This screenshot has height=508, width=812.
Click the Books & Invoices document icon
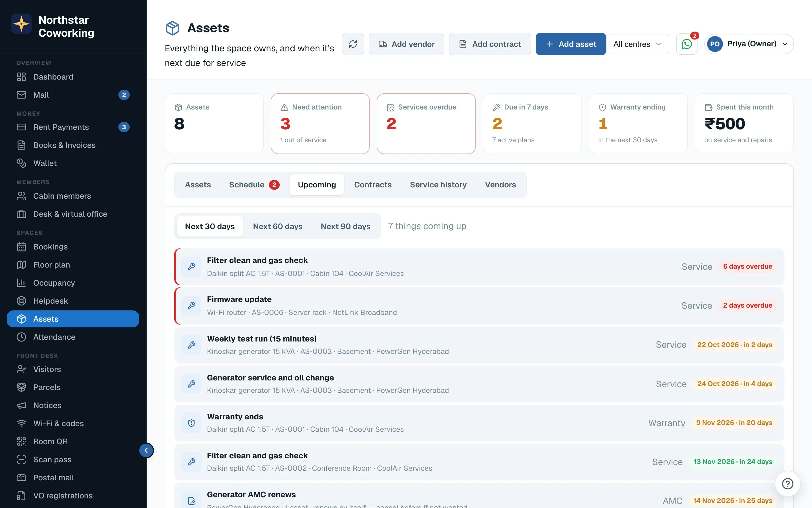[21, 145]
